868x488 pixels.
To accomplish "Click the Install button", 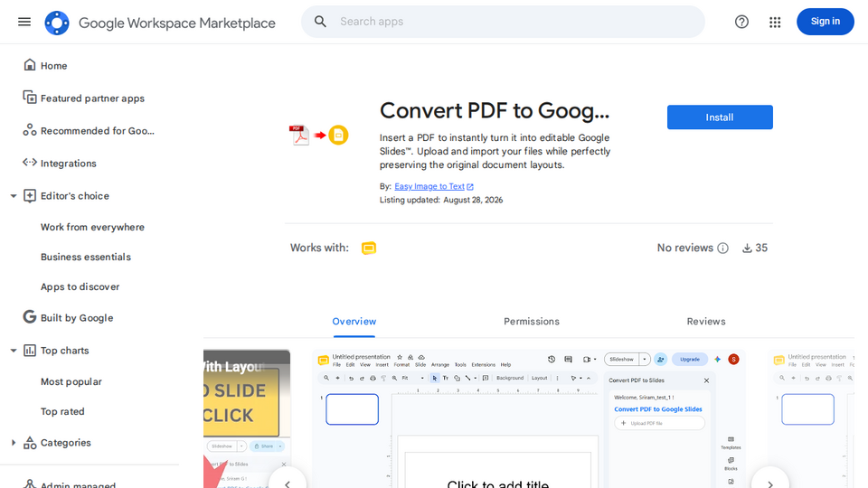I will coord(720,117).
